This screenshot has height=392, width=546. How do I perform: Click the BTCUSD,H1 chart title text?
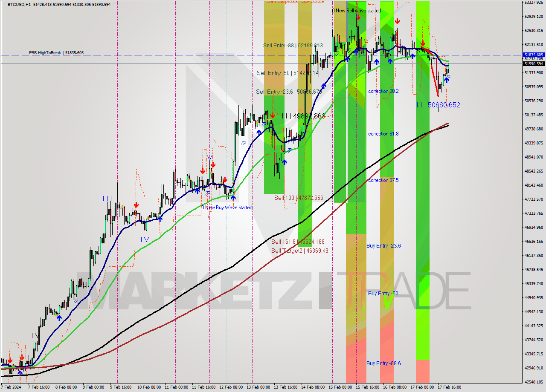coord(19,4)
